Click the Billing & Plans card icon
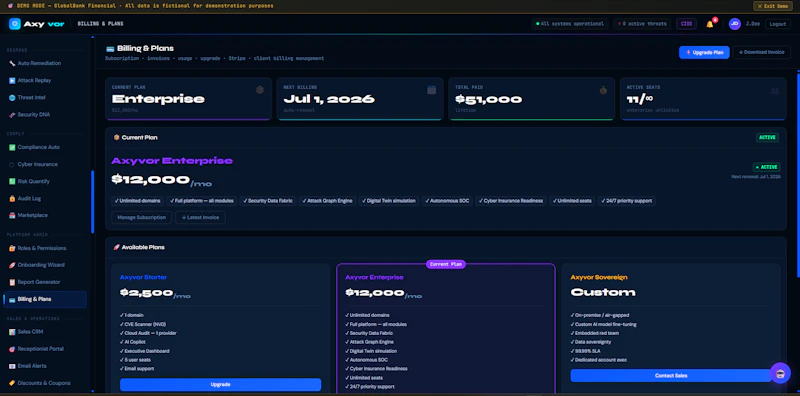 coord(12,300)
